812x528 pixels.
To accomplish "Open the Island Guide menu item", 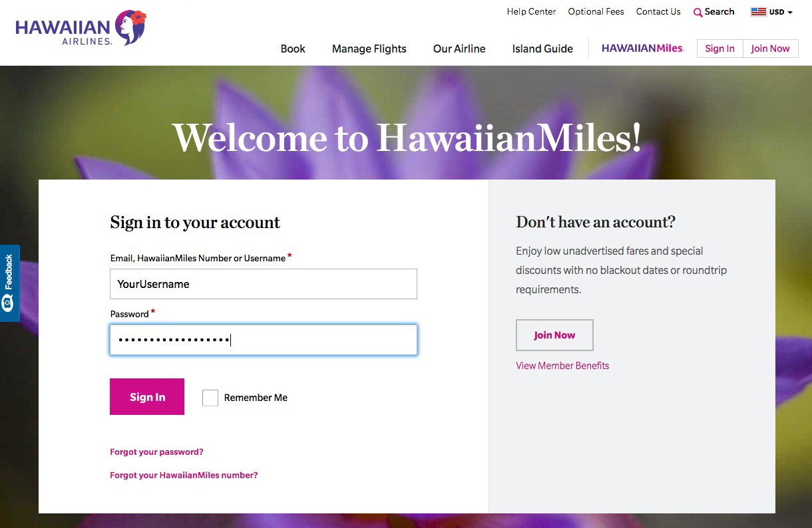I will 542,49.
